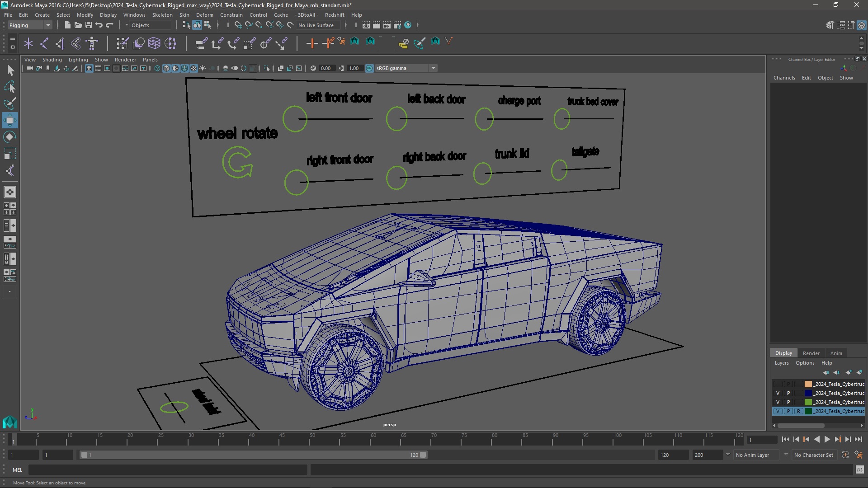Image resolution: width=868 pixels, height=488 pixels.
Task: Open the viewport Shading menu
Action: pos(52,60)
